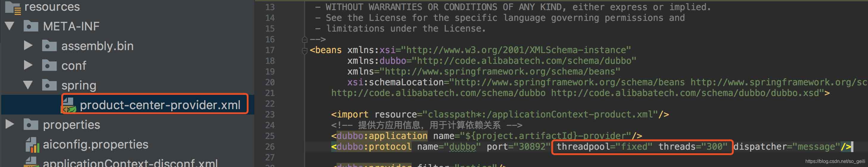
Task: Click the dubbo.xsd URL on line 21
Action: (x=687, y=93)
